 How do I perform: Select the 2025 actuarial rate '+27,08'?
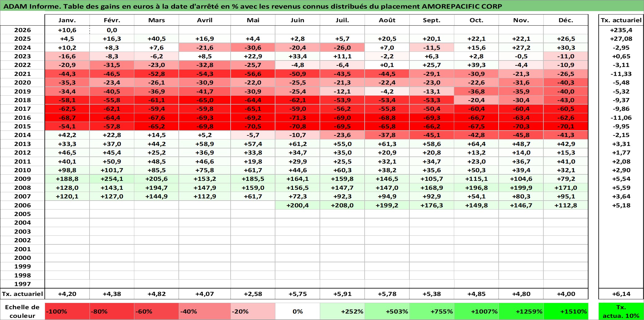(621, 39)
